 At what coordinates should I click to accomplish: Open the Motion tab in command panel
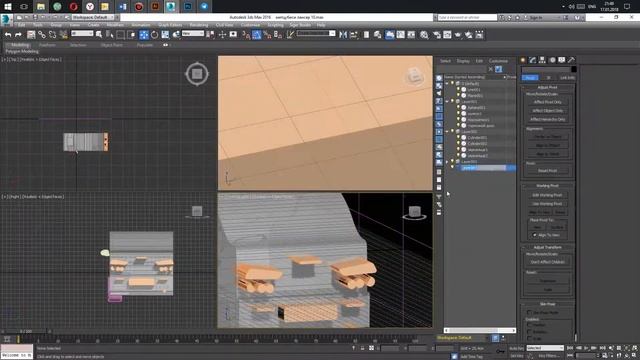pos(552,60)
